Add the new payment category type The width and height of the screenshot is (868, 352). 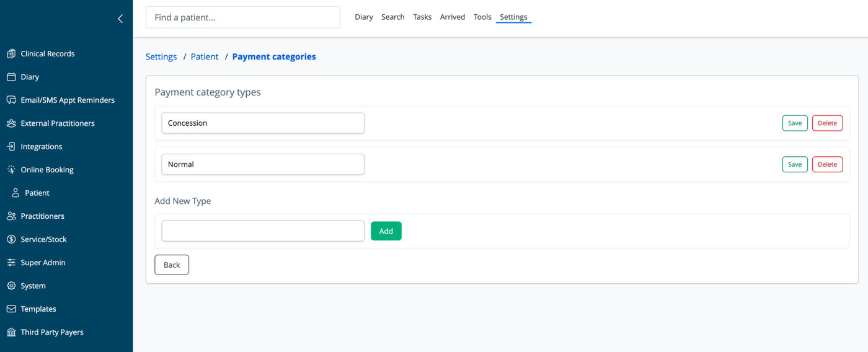(386, 231)
